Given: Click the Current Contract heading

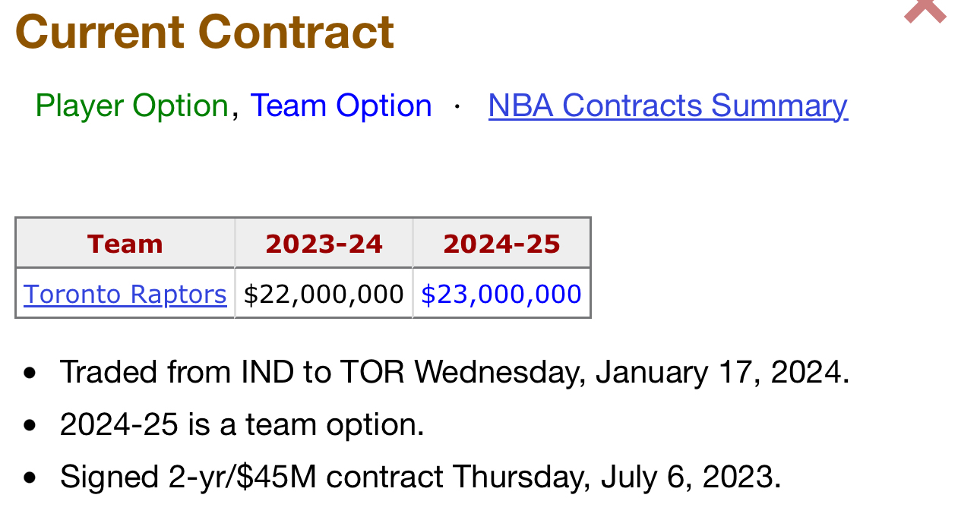Looking at the screenshot, I should point(205,32).
